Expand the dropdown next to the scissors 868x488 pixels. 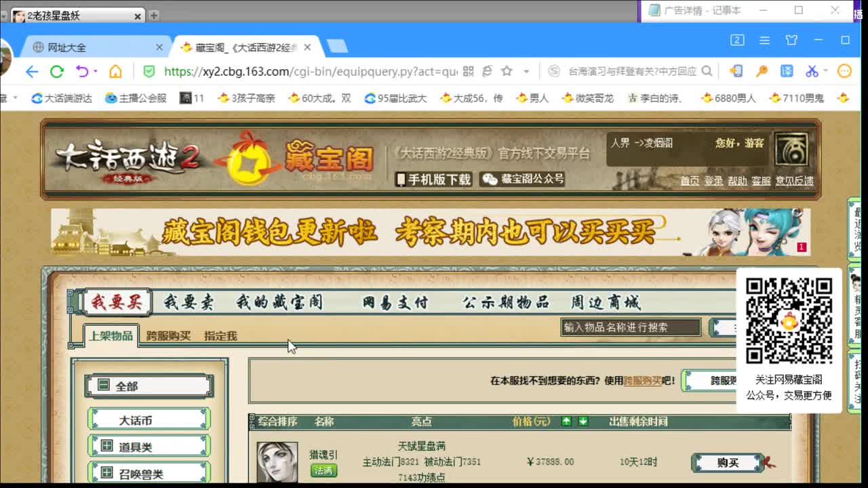(825, 71)
